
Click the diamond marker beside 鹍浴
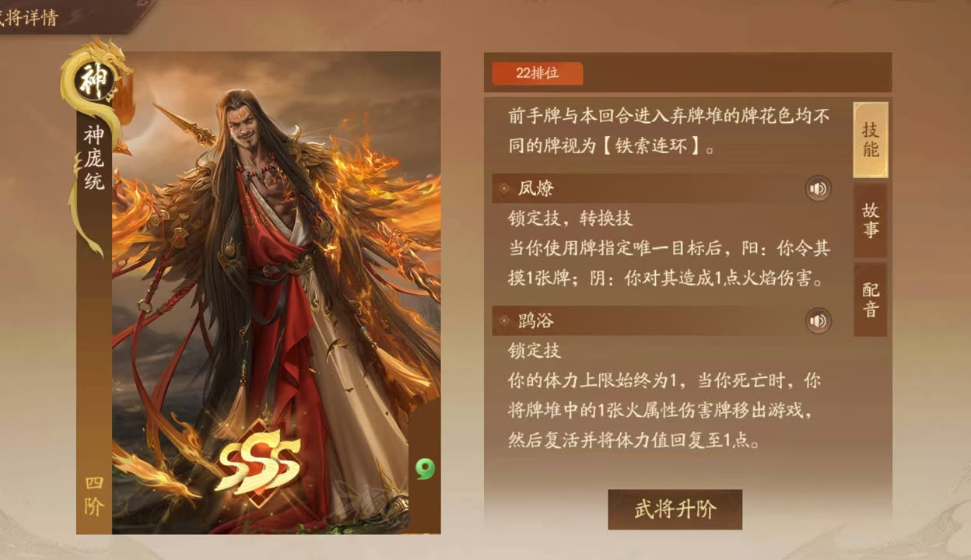click(504, 321)
